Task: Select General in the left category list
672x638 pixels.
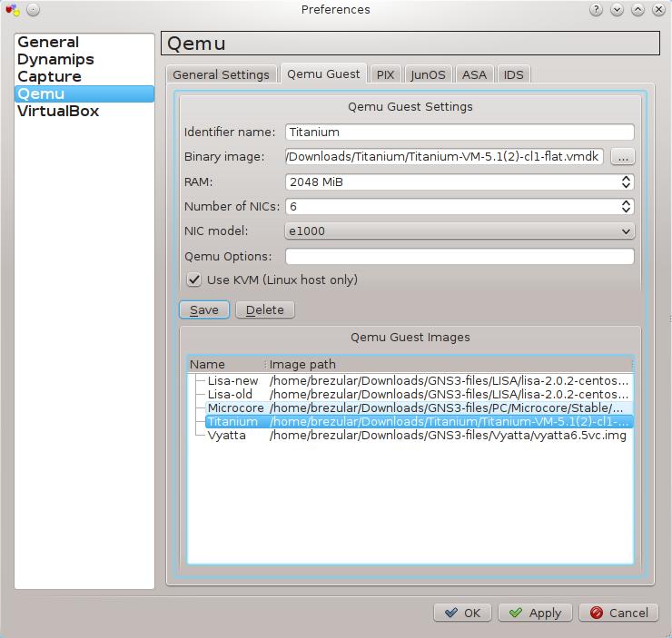Action: [x=84, y=42]
